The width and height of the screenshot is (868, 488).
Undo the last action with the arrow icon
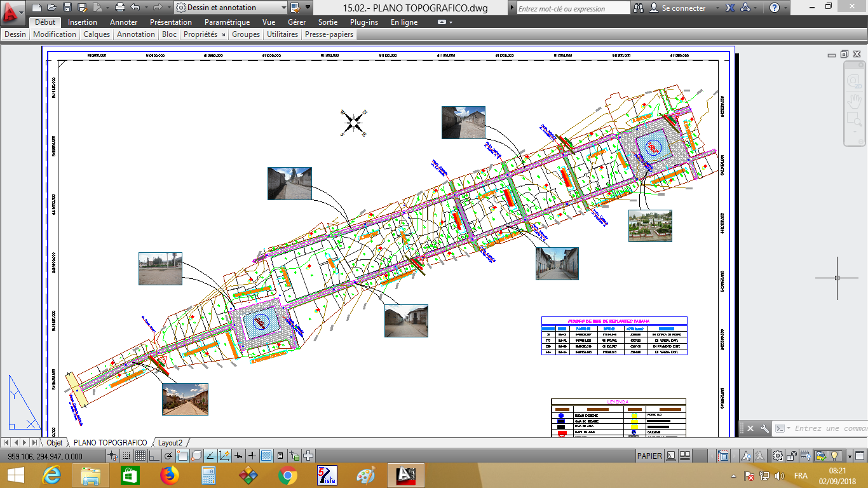(x=136, y=8)
